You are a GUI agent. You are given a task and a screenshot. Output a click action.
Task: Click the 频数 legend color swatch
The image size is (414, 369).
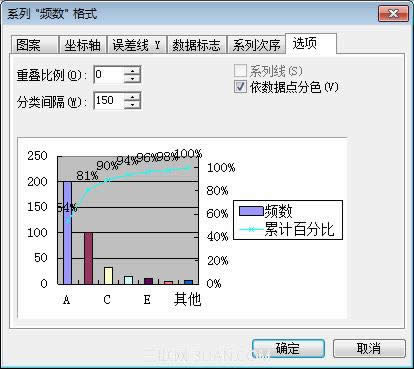[251, 211]
